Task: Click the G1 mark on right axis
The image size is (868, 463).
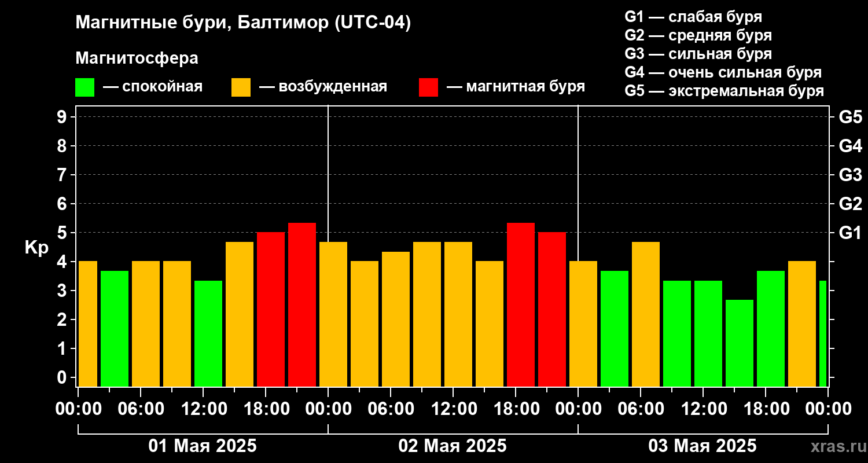Action: pos(850,233)
